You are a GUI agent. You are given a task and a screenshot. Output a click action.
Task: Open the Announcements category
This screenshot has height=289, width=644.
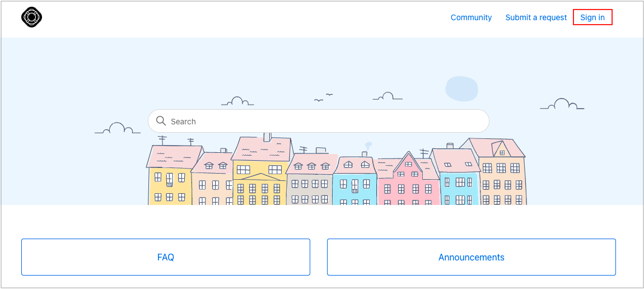[472, 257]
